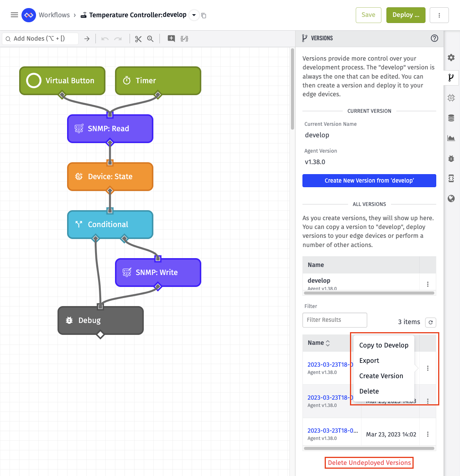
Task: Choose Delete menu item
Action: coord(384,391)
